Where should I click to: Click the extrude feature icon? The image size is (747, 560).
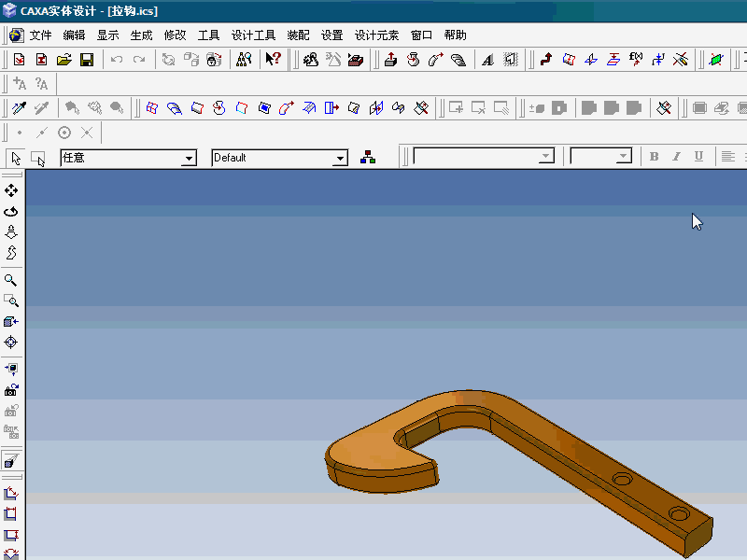pyautogui.click(x=390, y=60)
